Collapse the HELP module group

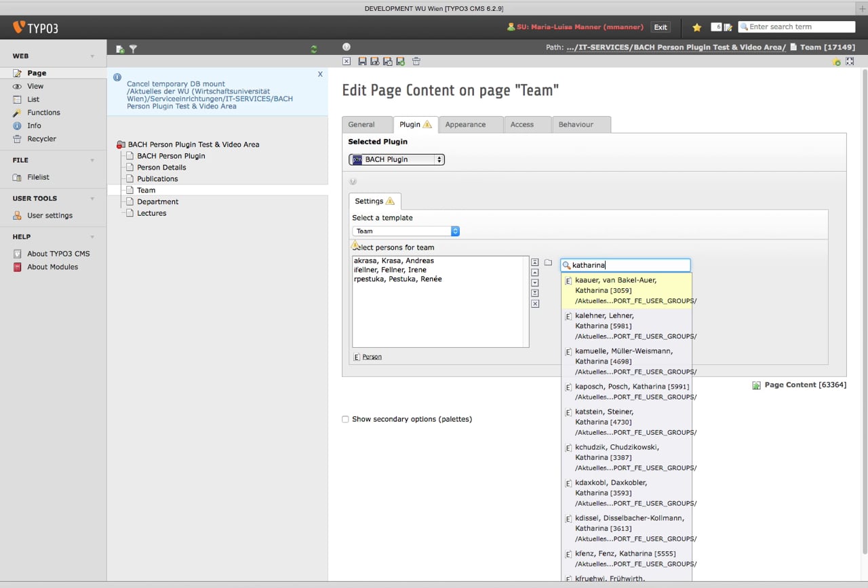[x=92, y=237]
